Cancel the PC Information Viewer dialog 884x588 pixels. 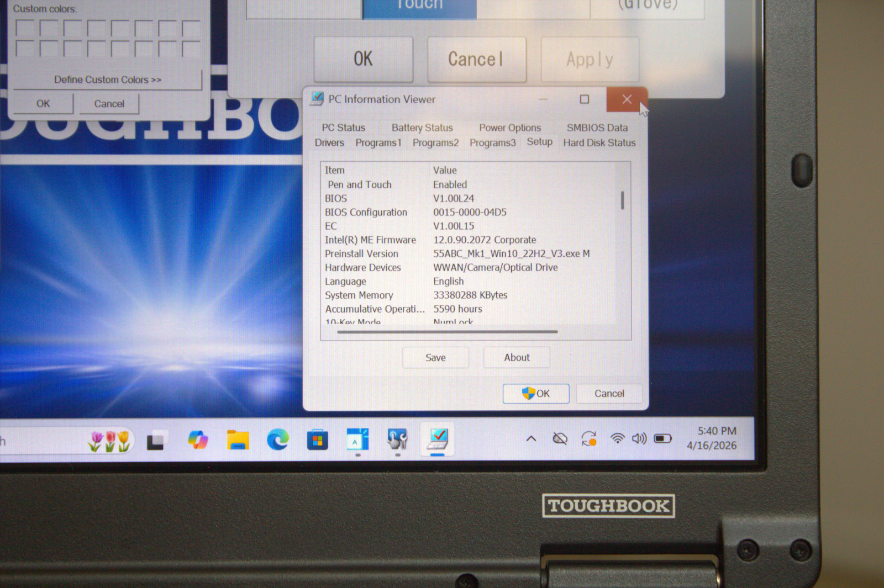click(609, 393)
